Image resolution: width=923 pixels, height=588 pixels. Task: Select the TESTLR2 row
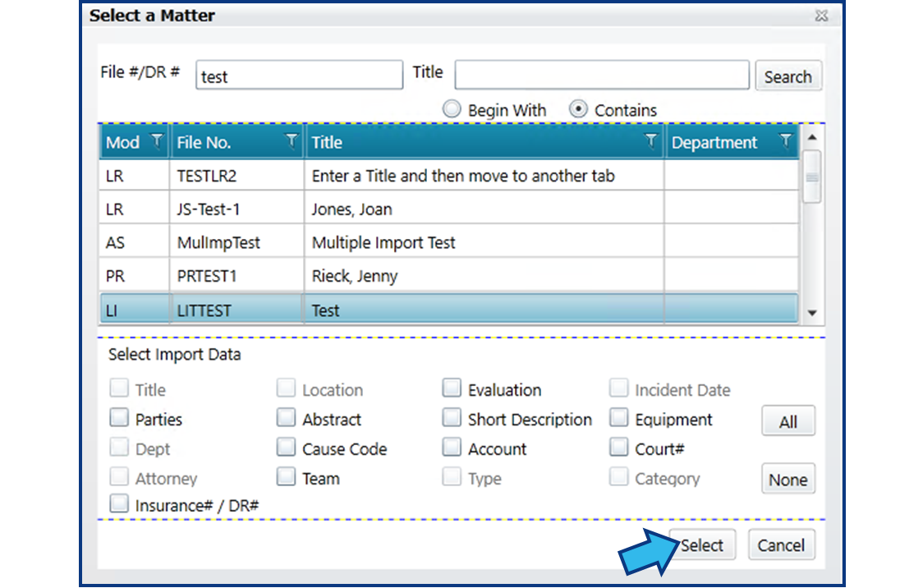(x=449, y=176)
